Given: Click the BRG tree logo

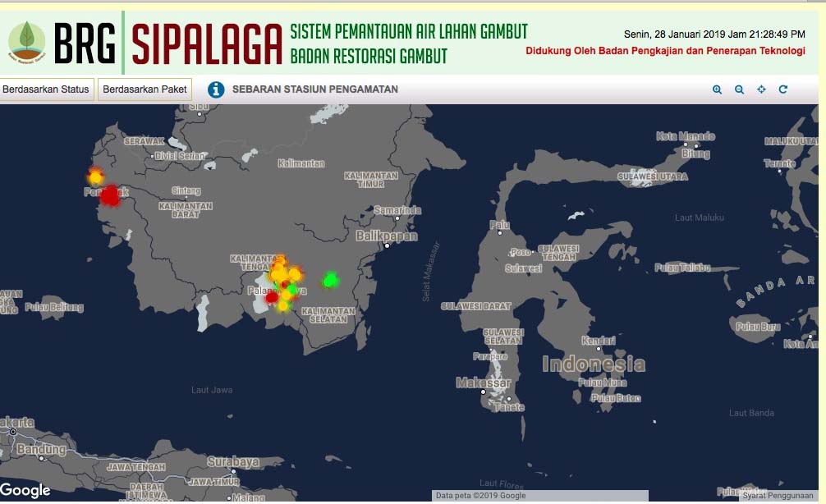Looking at the screenshot, I should point(27,40).
